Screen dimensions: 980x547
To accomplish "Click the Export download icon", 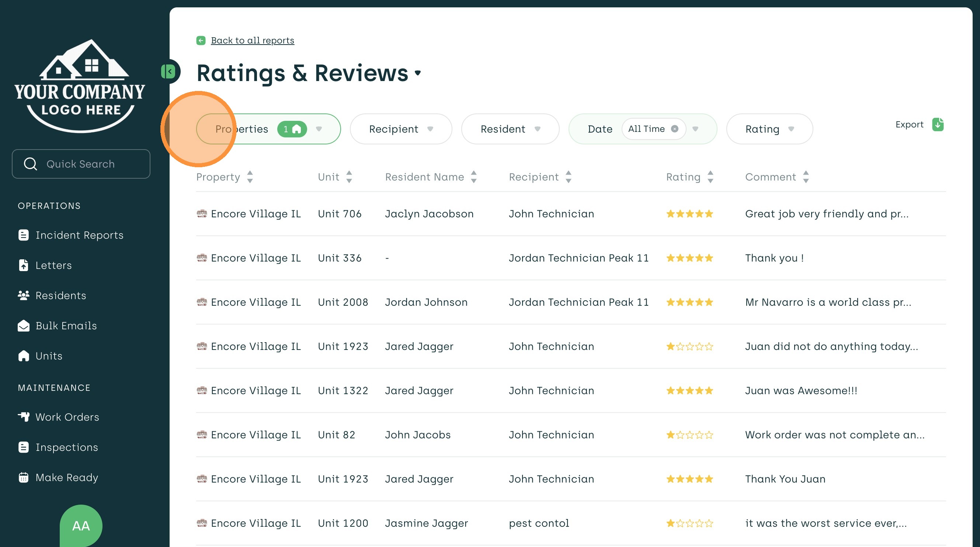I will click(x=937, y=124).
